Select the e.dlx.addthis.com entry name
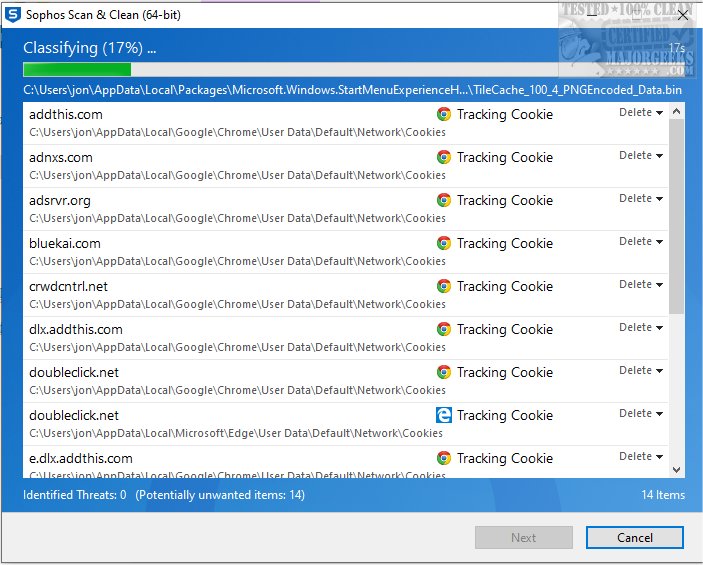This screenshot has width=703, height=565. pos(81,459)
